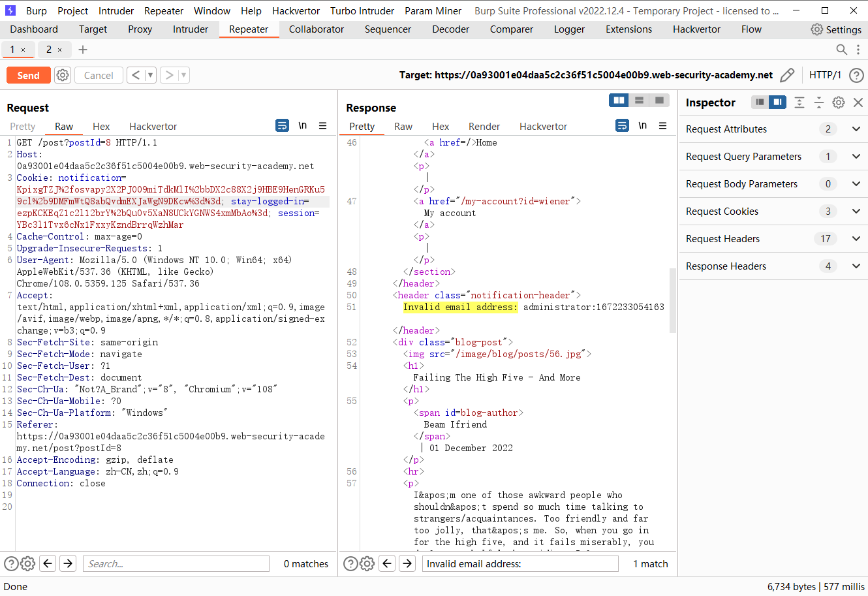Open request search settings gear
This screenshot has width=868, height=596.
coord(27,563)
